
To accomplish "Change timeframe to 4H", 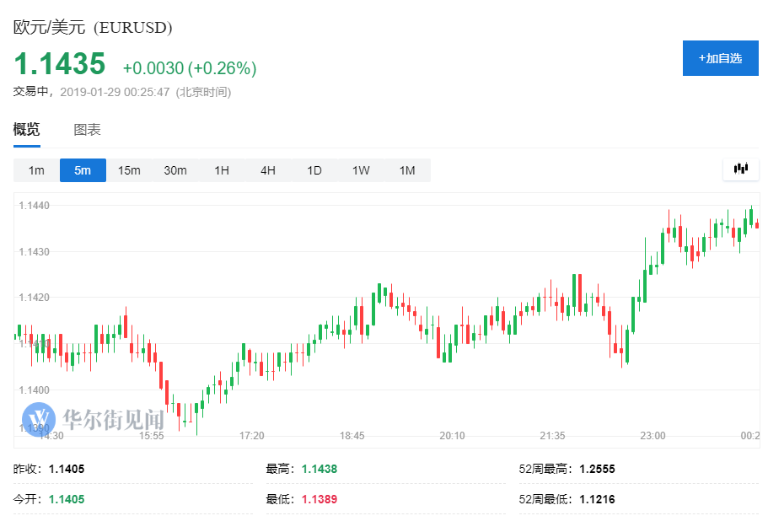I will pyautogui.click(x=268, y=170).
